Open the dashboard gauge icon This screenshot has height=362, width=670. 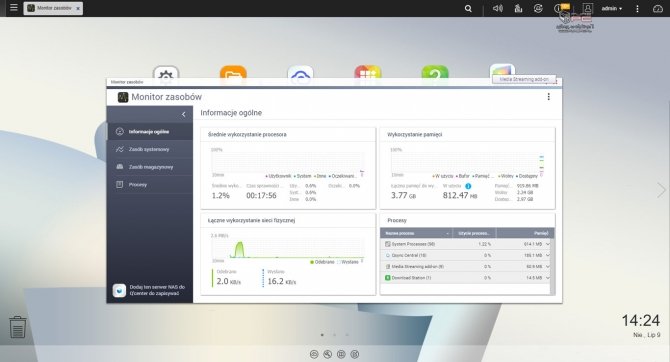(x=658, y=9)
